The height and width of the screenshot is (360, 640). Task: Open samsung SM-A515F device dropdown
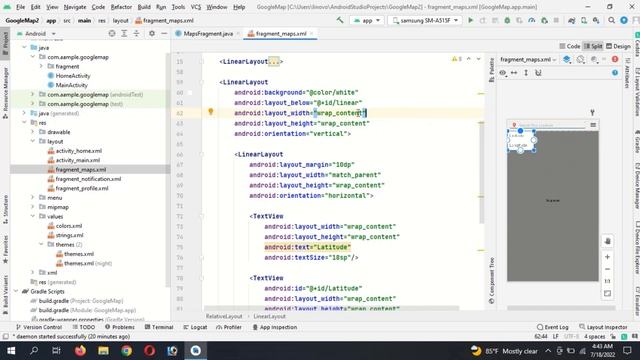tap(425, 20)
